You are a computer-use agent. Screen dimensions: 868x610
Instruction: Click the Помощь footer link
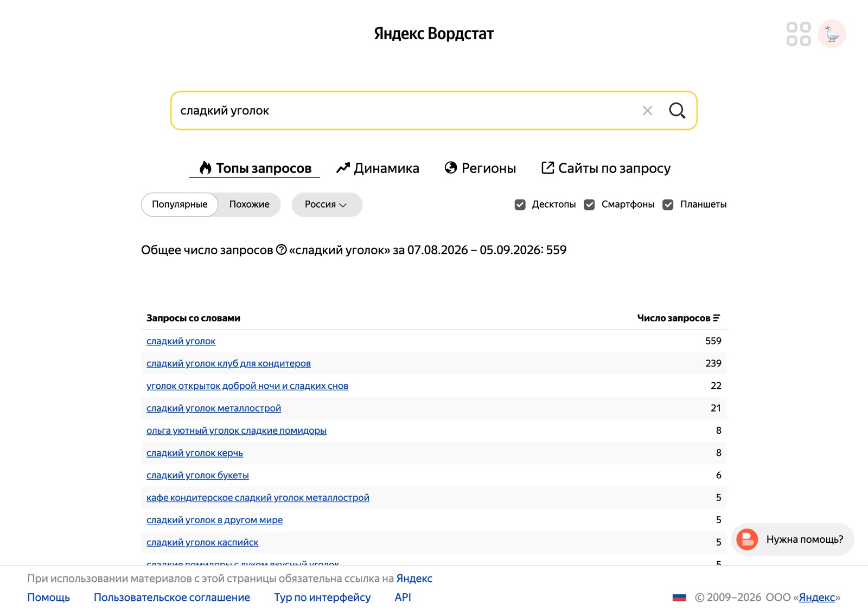pos(49,598)
